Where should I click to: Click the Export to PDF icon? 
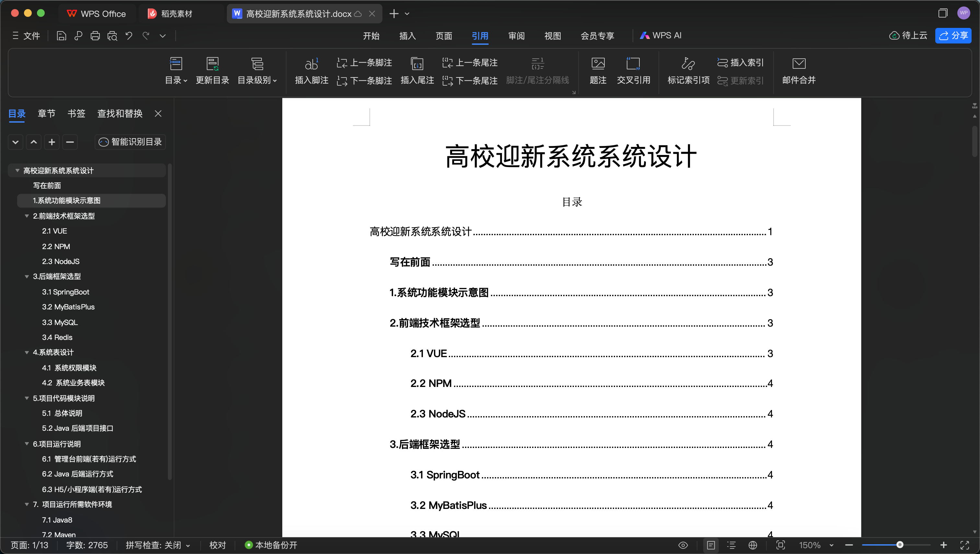point(78,36)
